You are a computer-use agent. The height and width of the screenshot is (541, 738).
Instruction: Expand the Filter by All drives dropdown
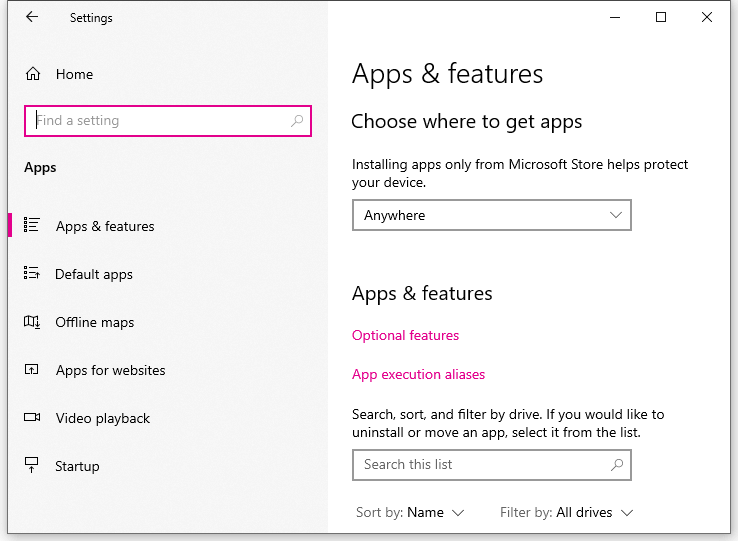567,512
